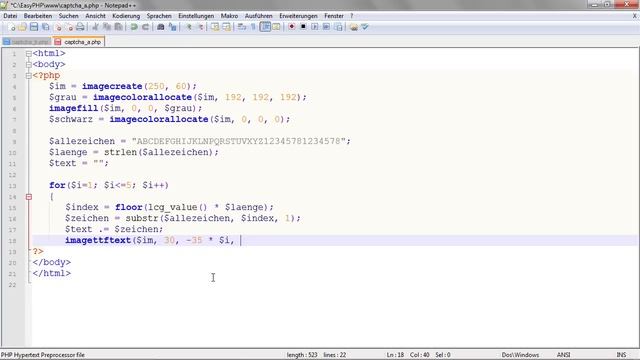The image size is (640, 360).
Task: Toggle the Word Wrap toolbar icon
Action: tap(242, 27)
